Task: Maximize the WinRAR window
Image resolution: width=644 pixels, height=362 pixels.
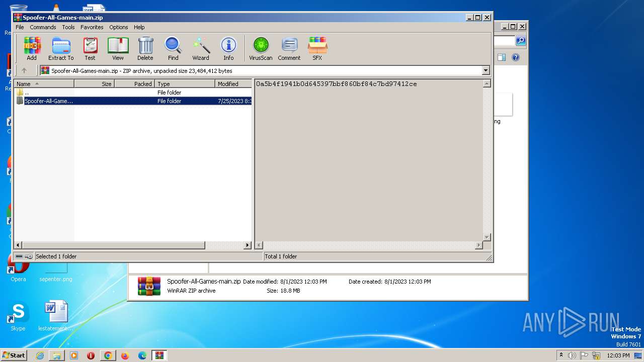Action: [478, 17]
